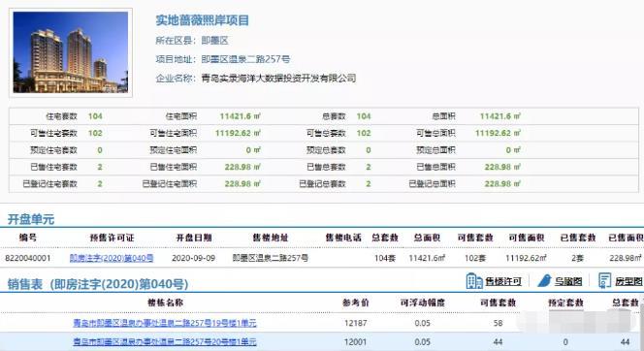Click the 开盘单元 section heading
Image resolution: width=644 pixels, height=351 pixels.
click(31, 219)
